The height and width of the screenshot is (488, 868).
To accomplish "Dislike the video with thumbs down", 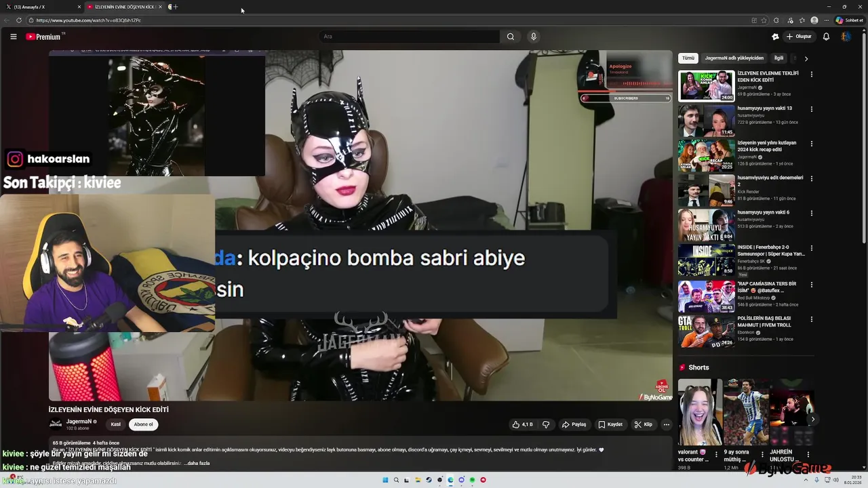I will pyautogui.click(x=546, y=424).
